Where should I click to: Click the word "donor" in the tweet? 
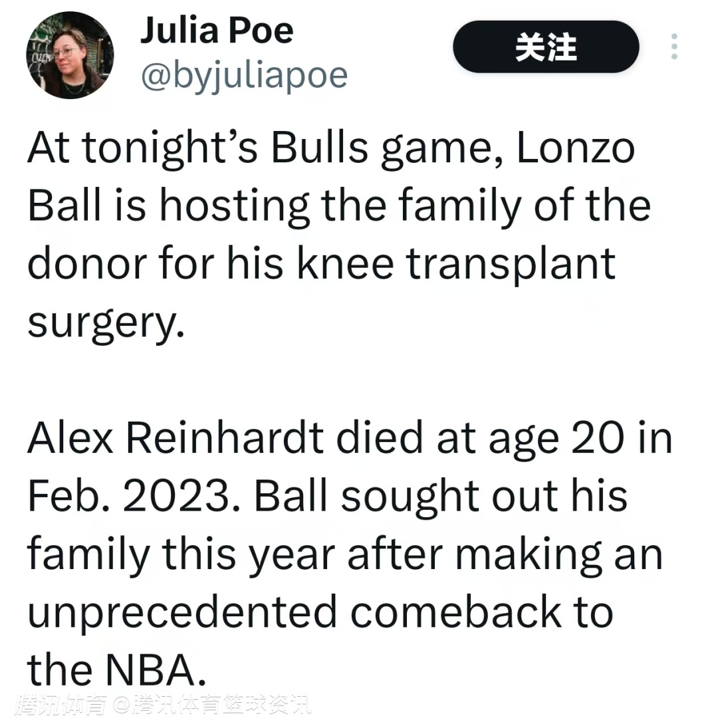[85, 265]
